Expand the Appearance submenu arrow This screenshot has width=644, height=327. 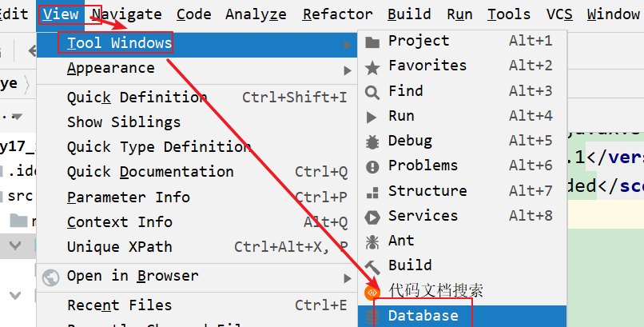(x=347, y=70)
